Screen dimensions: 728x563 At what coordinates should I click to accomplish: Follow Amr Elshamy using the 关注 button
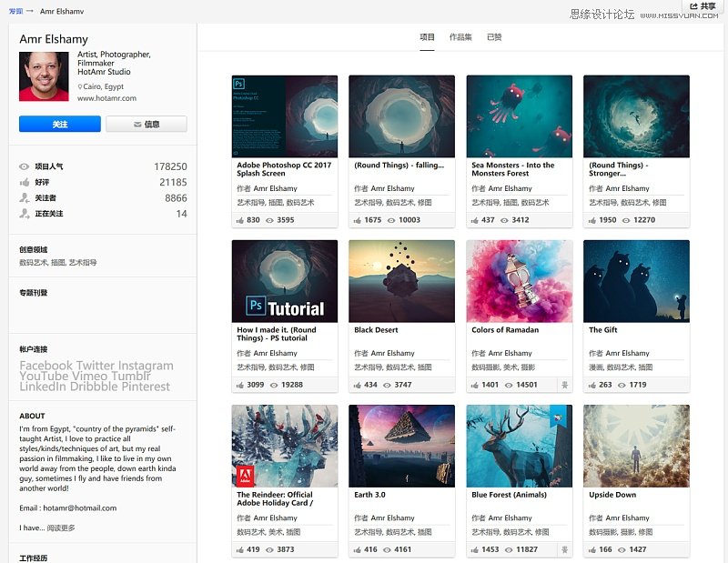pyautogui.click(x=58, y=124)
